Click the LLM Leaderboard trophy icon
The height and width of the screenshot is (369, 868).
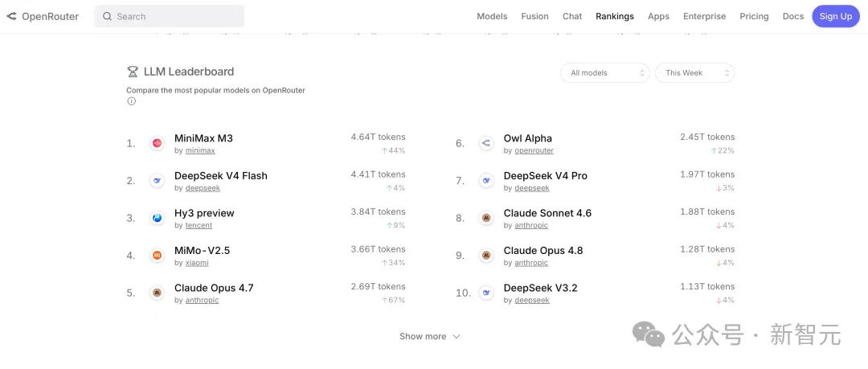(x=133, y=72)
